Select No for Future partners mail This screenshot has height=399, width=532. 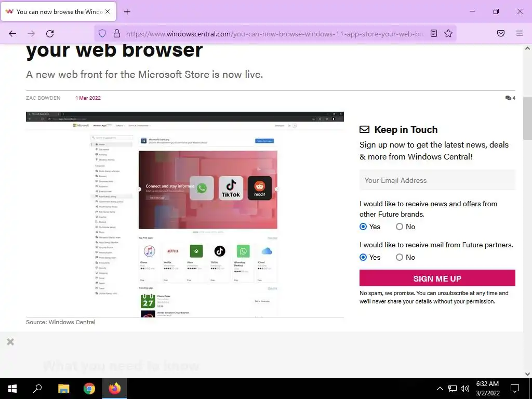[x=400, y=257]
